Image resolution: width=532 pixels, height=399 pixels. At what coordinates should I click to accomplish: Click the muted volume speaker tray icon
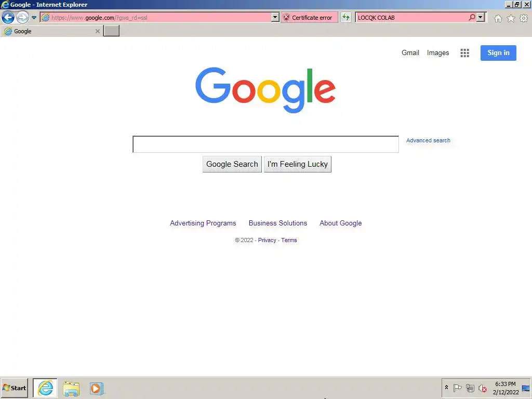tap(482, 388)
